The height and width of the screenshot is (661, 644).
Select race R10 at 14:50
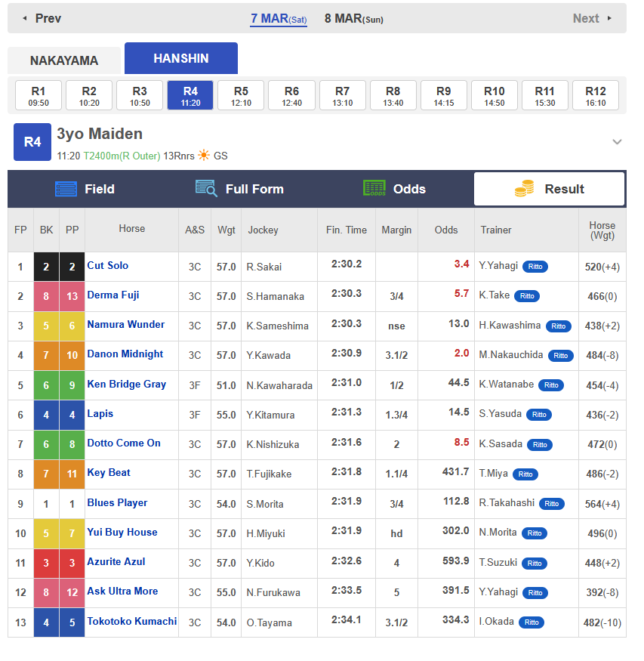pyautogui.click(x=495, y=95)
